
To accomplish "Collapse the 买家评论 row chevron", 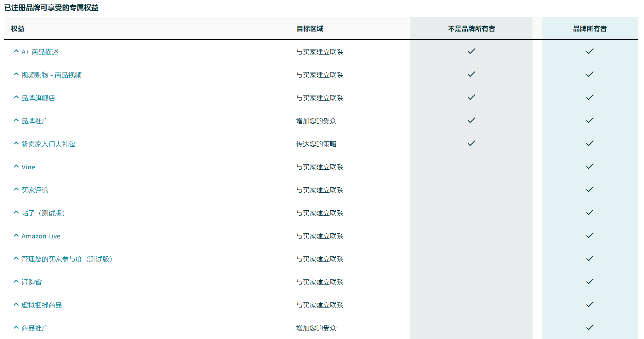I will (16, 189).
